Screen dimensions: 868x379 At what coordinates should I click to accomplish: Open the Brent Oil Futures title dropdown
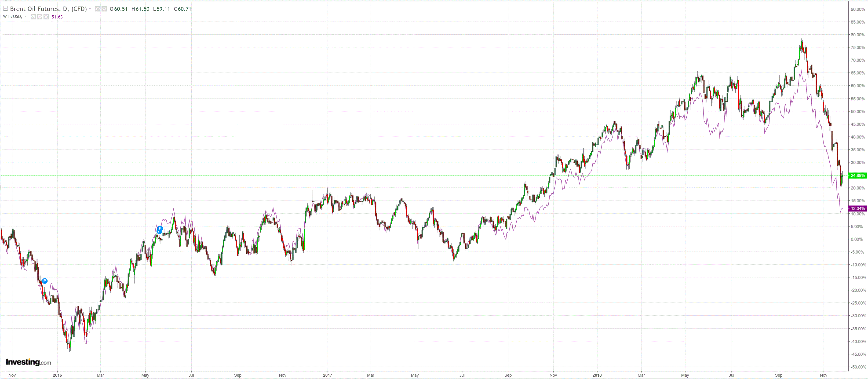pos(90,9)
